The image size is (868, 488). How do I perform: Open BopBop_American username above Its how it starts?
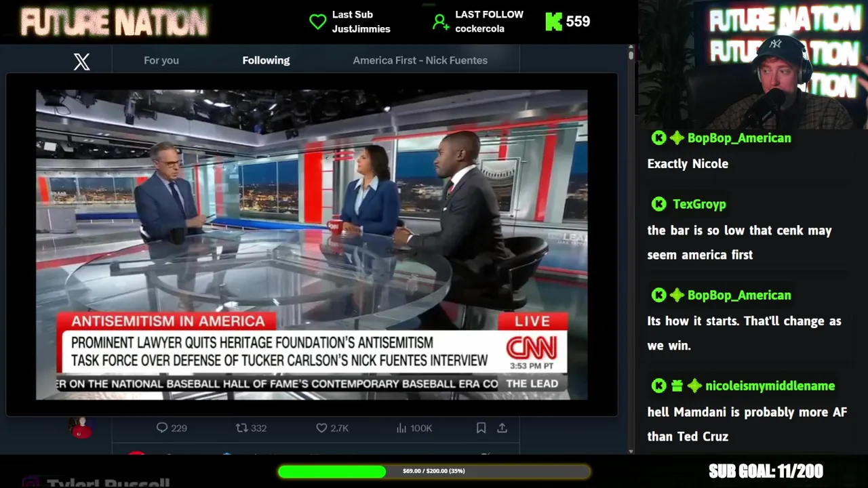(739, 296)
